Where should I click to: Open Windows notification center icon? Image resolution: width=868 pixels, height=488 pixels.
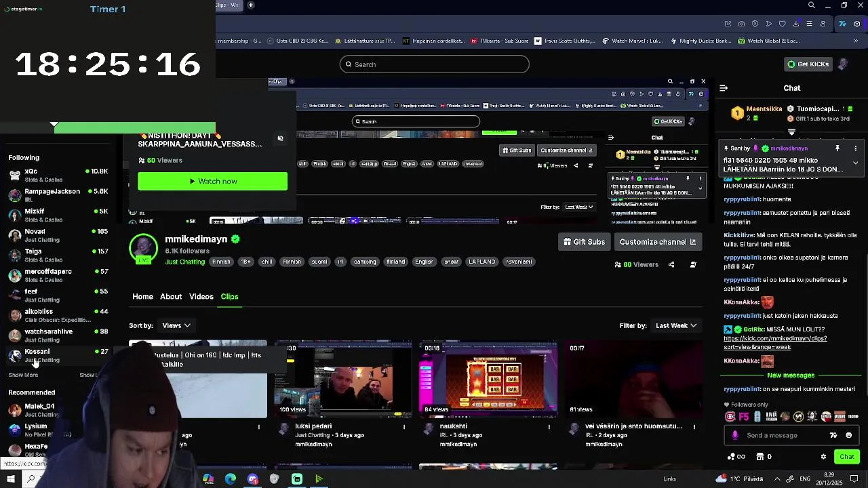click(854, 479)
